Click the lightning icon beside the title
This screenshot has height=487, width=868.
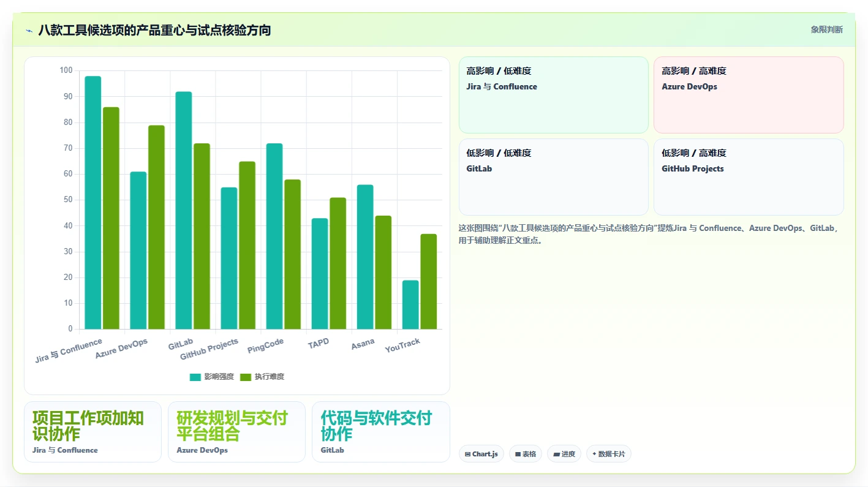(29, 31)
